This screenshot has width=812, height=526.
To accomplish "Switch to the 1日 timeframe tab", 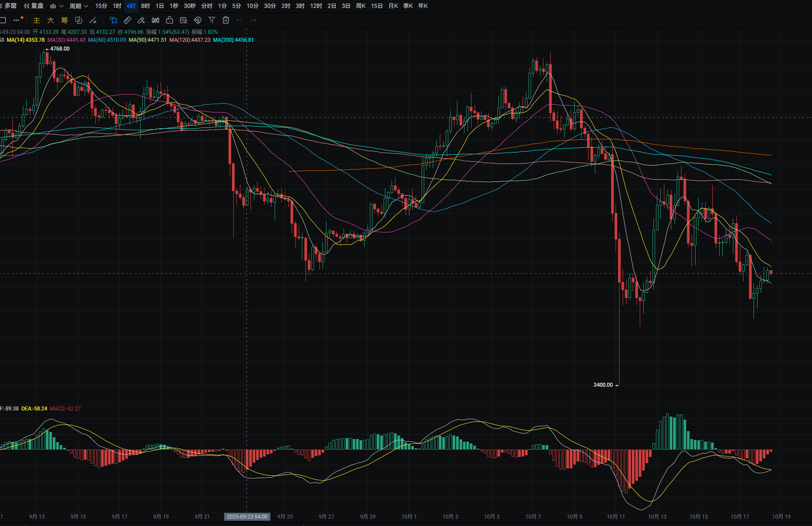I will tap(159, 6).
